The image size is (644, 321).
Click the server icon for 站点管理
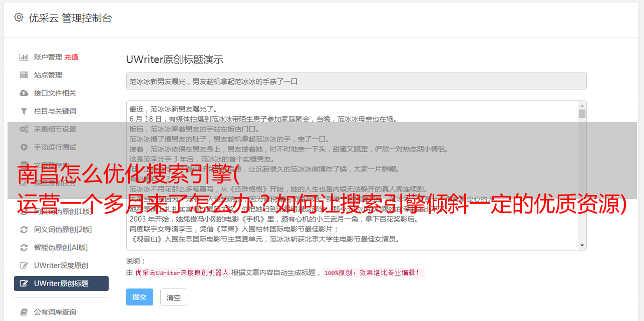coord(24,75)
